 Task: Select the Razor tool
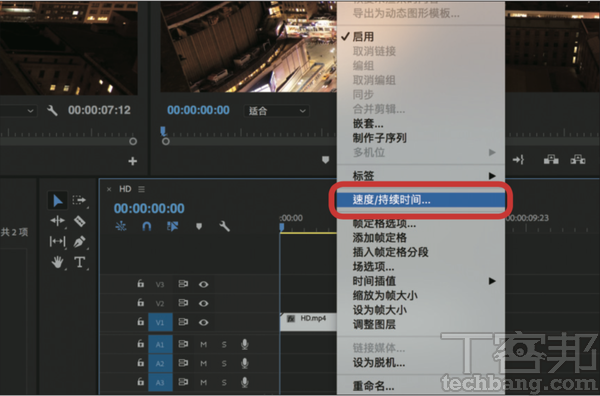[x=79, y=221]
